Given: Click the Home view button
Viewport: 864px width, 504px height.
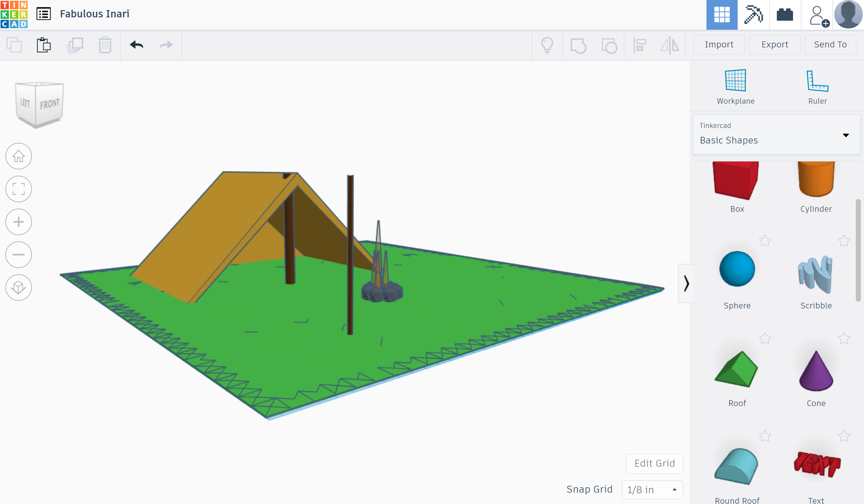Looking at the screenshot, I should [x=19, y=156].
